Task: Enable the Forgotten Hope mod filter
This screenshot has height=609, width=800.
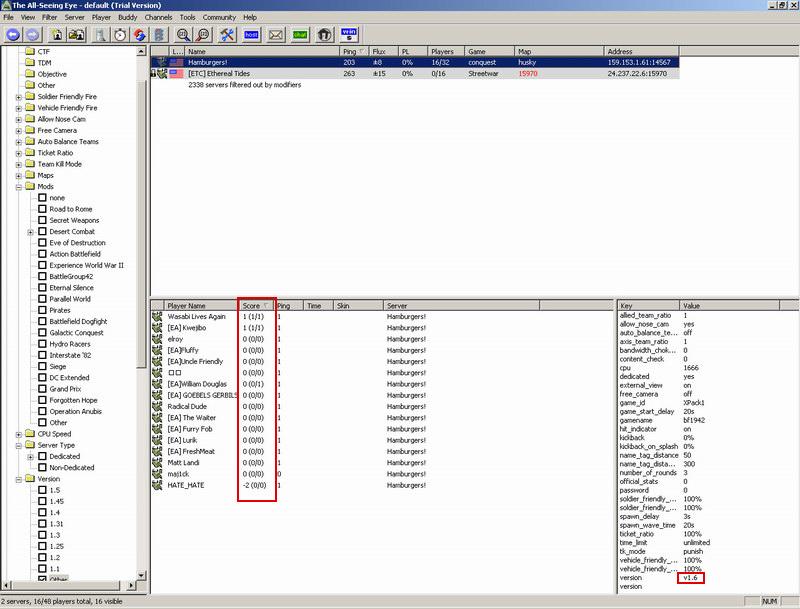Action: pos(42,400)
